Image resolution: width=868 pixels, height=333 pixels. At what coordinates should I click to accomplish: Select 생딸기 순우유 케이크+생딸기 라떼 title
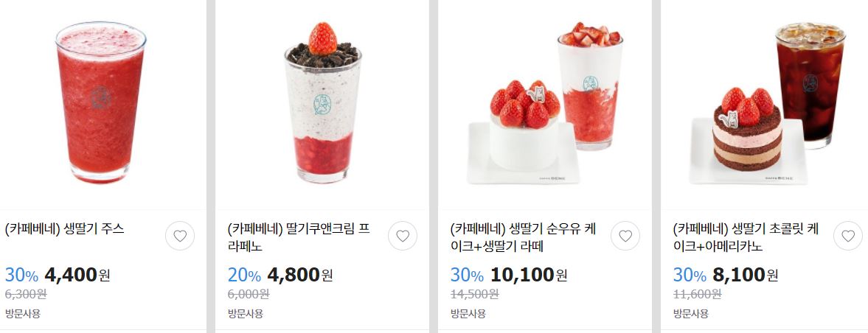click(x=523, y=237)
